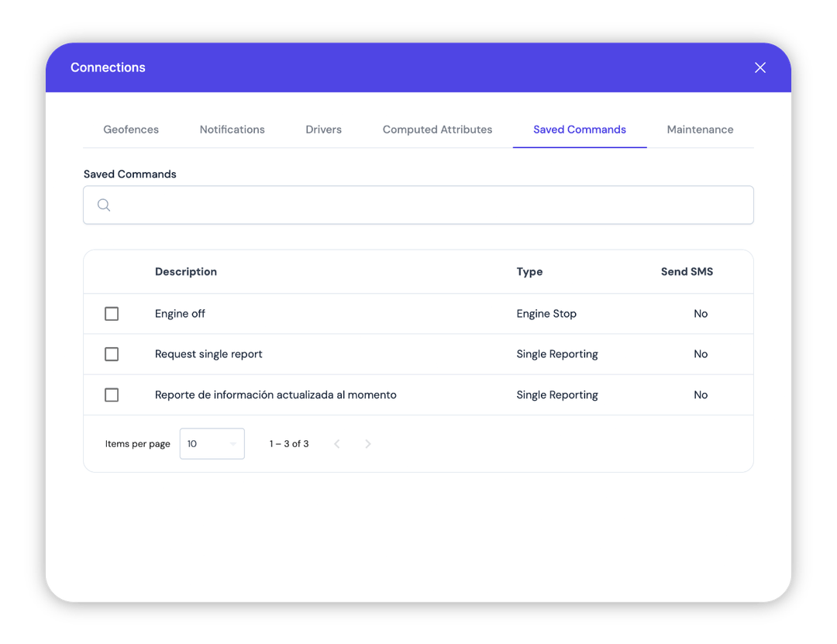
Task: Open the Notifications tab
Action: [232, 129]
